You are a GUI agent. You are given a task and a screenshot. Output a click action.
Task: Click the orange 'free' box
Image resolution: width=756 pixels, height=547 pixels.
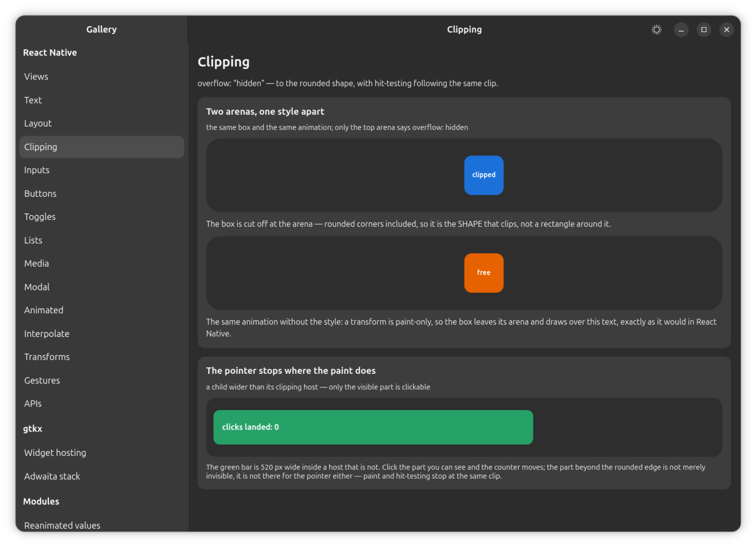(x=484, y=273)
